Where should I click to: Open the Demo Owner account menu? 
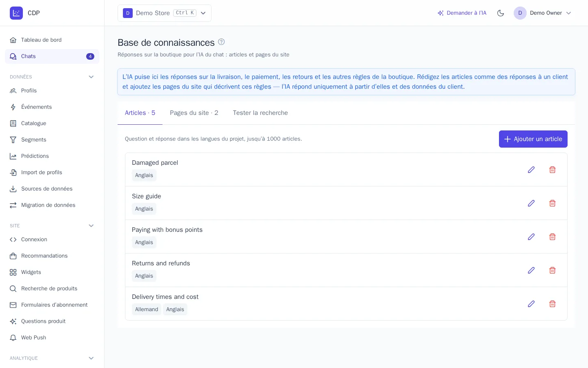(543, 13)
